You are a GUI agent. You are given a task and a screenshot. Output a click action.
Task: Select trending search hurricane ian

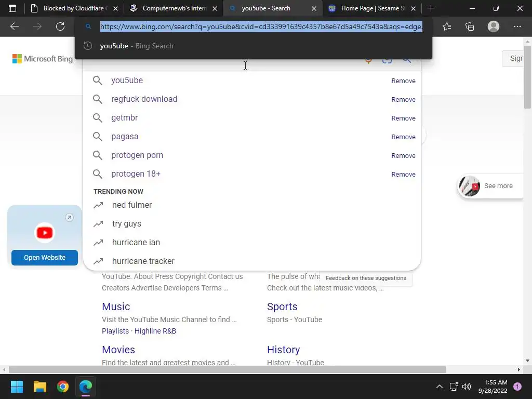point(136,242)
